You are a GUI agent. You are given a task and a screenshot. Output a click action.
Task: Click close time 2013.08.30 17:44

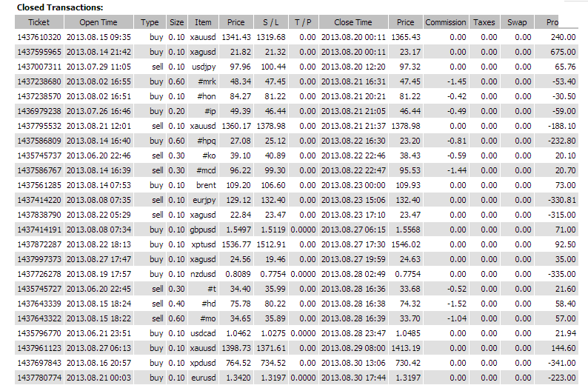(353, 378)
